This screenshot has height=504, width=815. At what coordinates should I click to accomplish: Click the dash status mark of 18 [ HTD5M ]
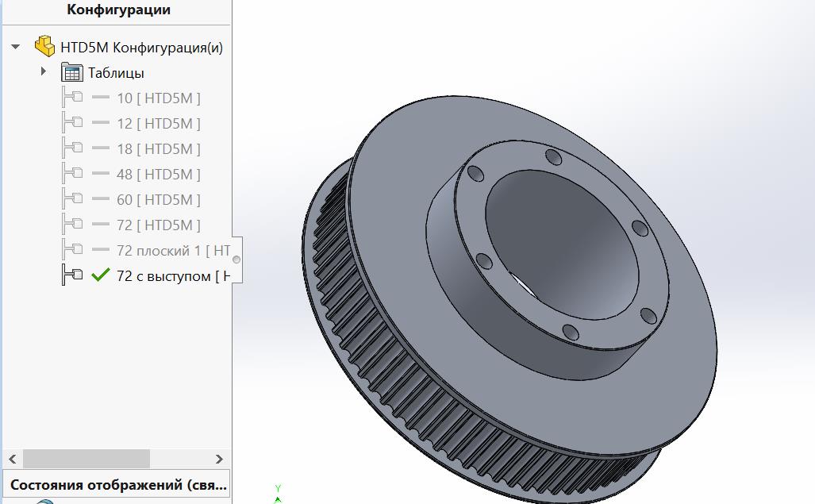tap(100, 148)
